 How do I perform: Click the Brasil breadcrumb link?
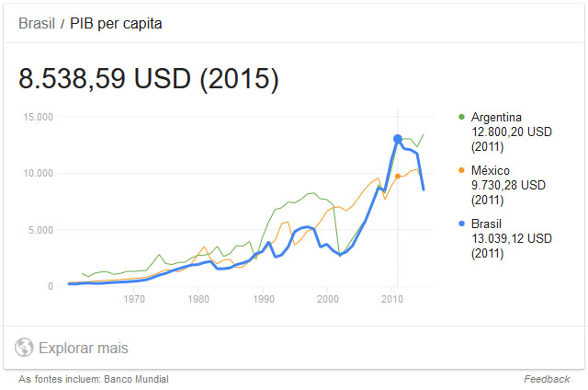pyautogui.click(x=35, y=23)
